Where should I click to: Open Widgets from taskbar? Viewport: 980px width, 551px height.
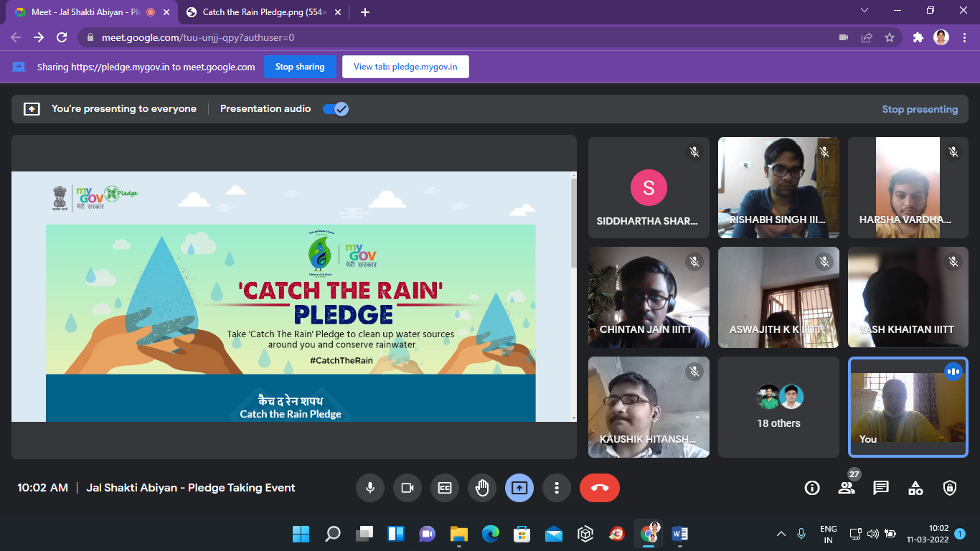pyautogui.click(x=396, y=534)
